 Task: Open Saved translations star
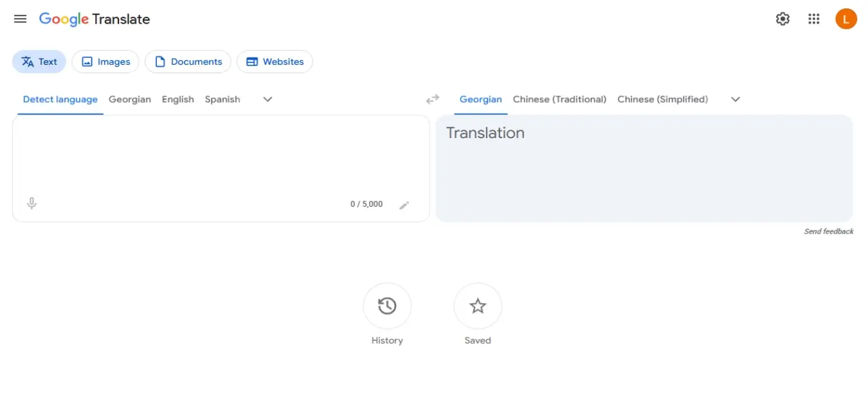click(478, 306)
